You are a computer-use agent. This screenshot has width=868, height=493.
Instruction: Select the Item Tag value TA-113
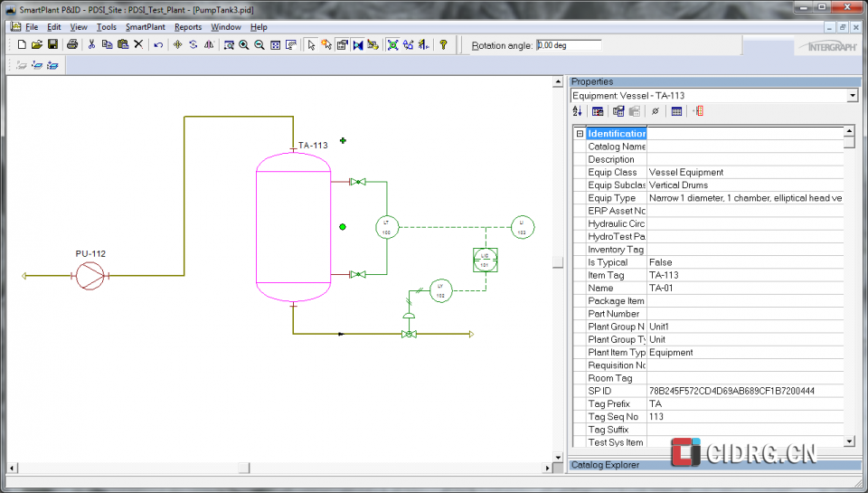[x=664, y=275]
